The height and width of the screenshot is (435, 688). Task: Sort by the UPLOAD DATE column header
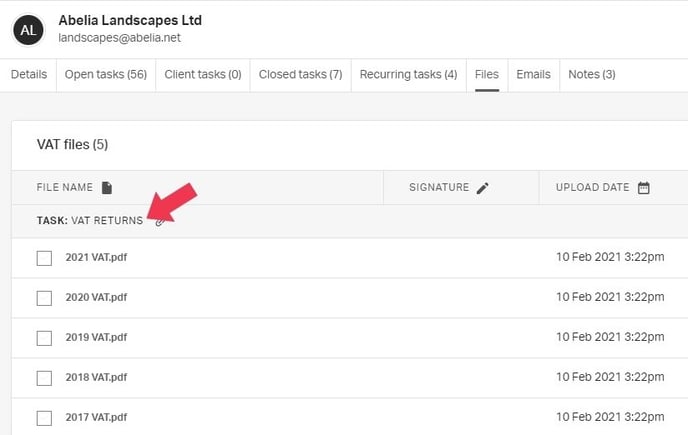(594, 188)
